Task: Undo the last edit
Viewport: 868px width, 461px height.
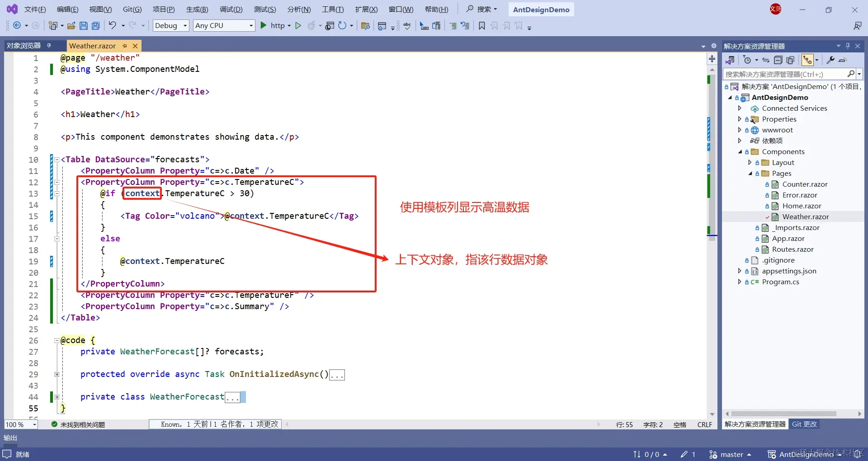Action: tap(113, 25)
